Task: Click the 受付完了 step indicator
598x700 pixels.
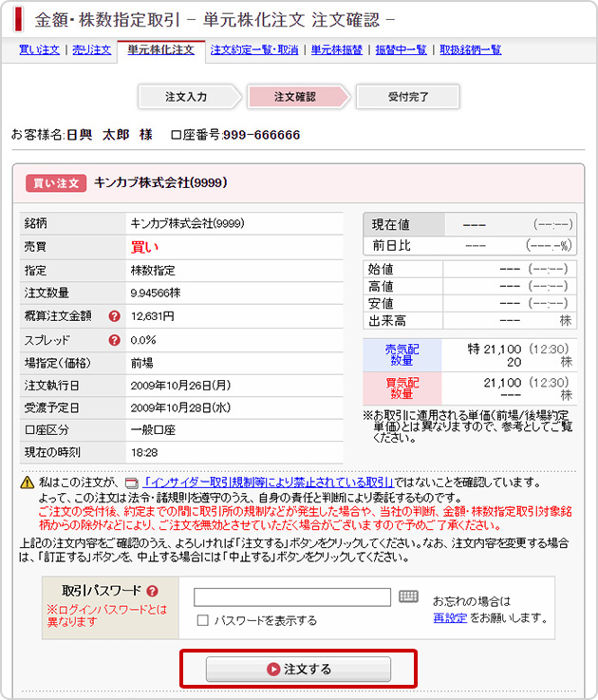Action: coord(408,97)
